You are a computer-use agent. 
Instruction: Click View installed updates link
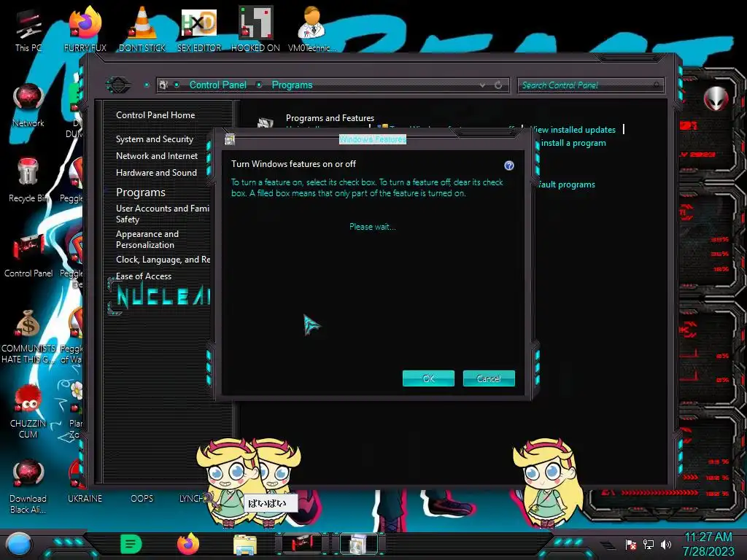[x=573, y=130]
